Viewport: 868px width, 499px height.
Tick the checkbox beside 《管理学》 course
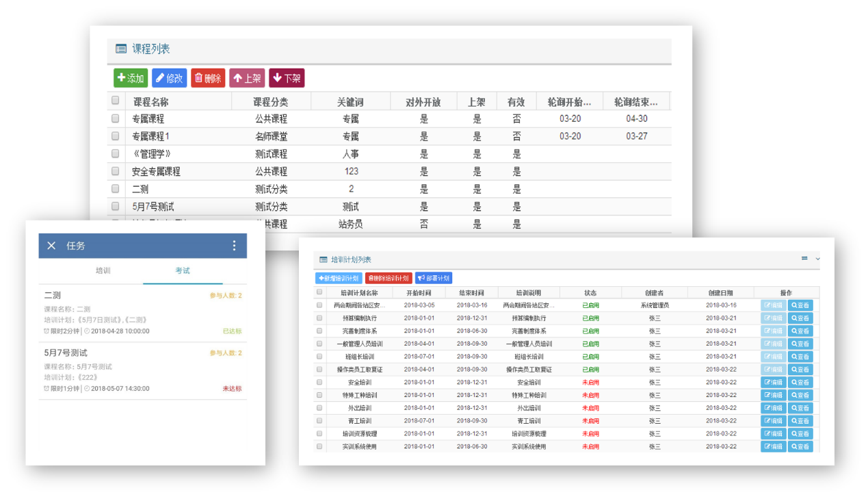116,153
